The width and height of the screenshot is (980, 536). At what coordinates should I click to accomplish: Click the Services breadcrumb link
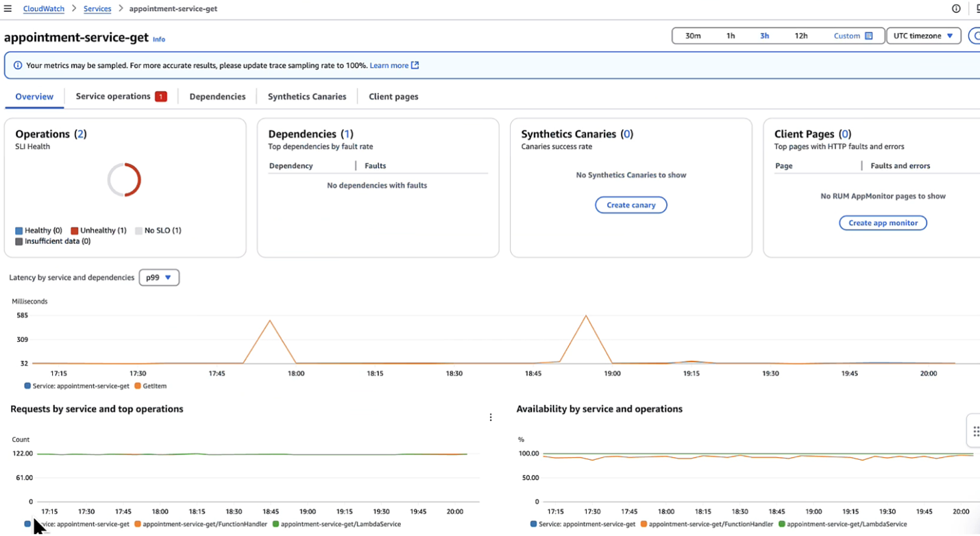97,8
